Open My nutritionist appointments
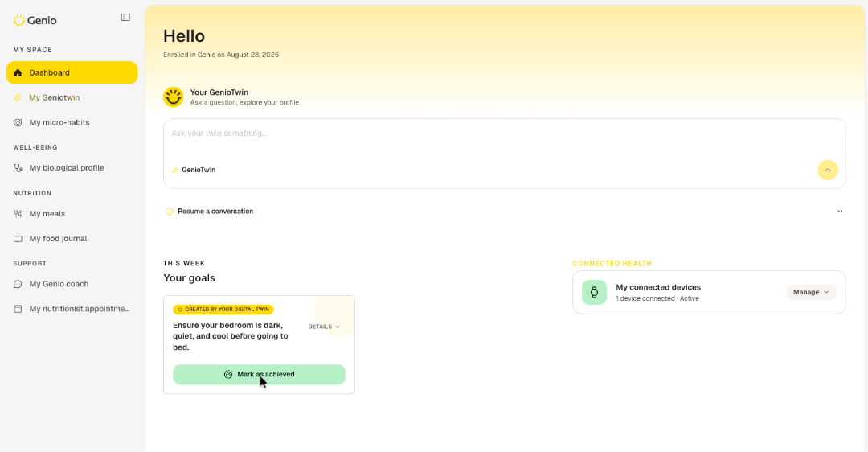The width and height of the screenshot is (868, 452). (72, 309)
